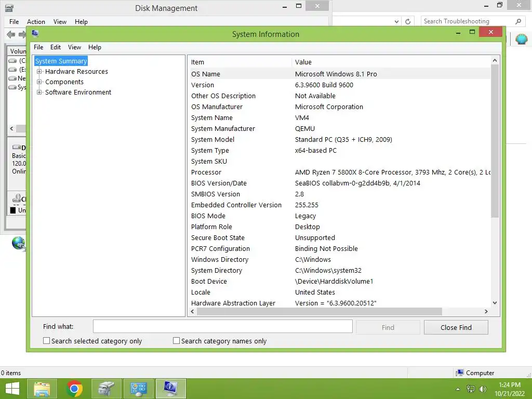This screenshot has height=399, width=532.
Task: Open the Windows Start button
Action: [12, 389]
